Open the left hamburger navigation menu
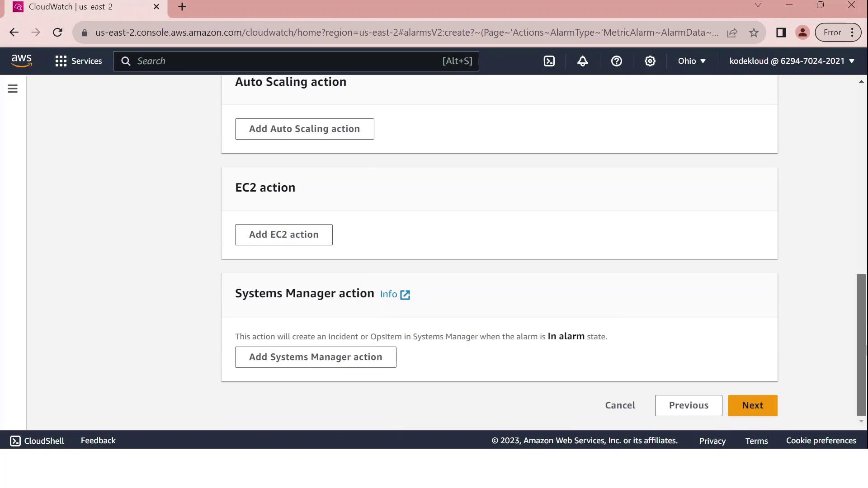 (x=13, y=89)
